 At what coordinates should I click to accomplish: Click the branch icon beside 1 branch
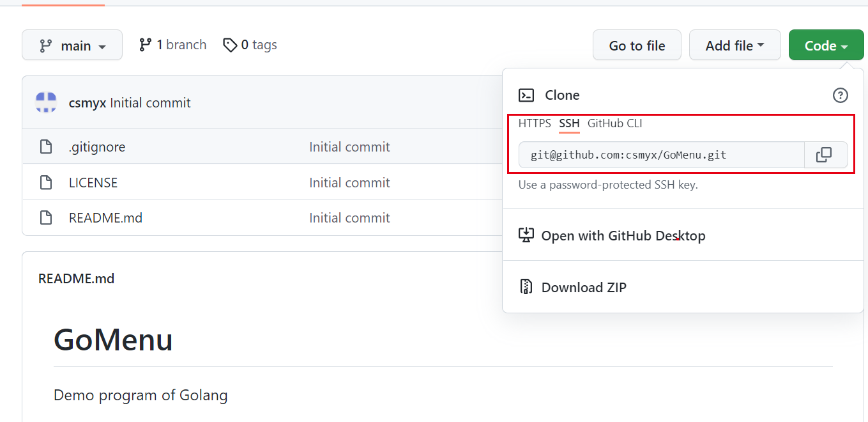[x=145, y=45]
